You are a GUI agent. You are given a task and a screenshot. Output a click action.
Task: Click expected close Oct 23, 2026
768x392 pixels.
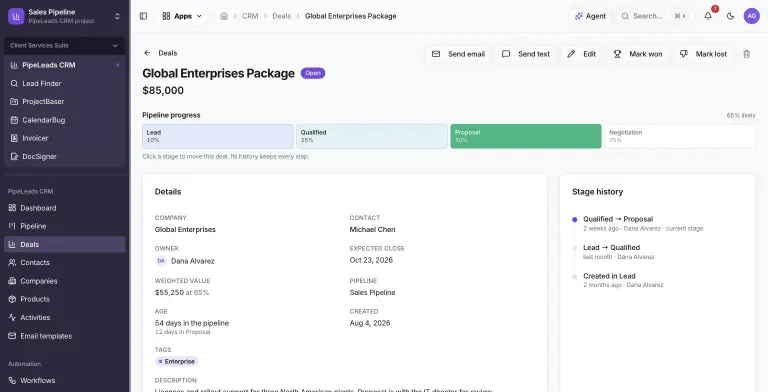point(371,260)
